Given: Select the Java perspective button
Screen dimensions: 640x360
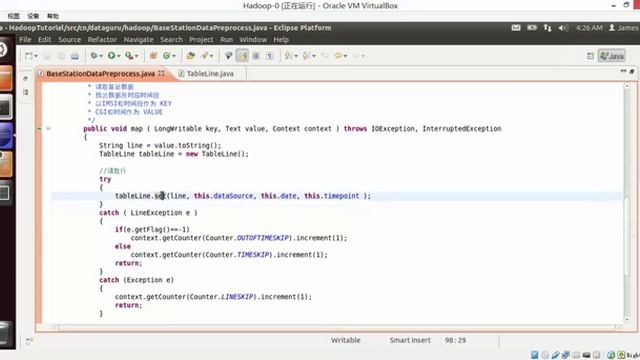Looking at the screenshot, I should [x=612, y=56].
